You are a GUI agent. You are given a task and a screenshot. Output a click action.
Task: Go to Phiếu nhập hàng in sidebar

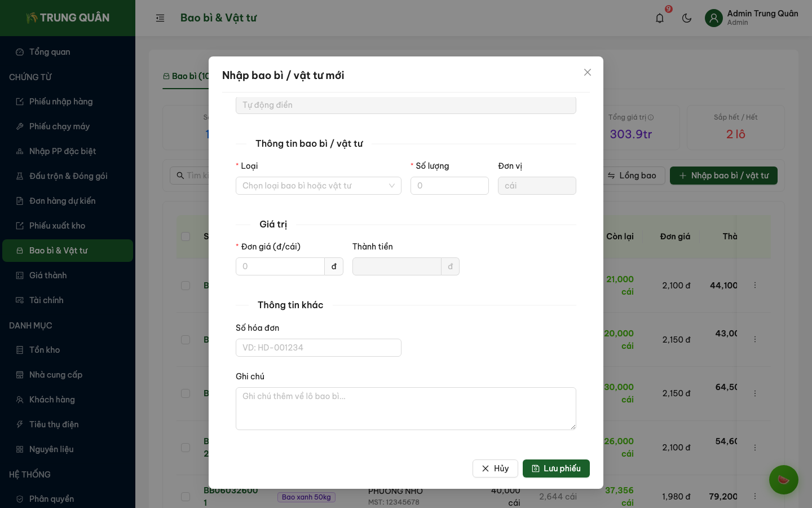(61, 102)
